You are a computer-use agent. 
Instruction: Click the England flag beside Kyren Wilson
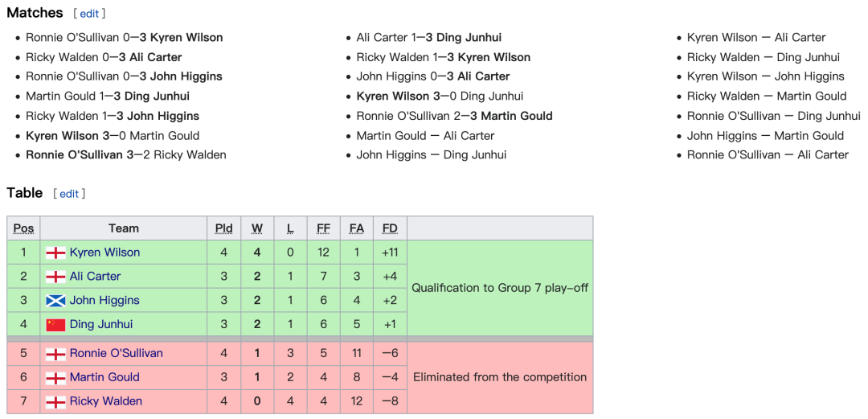[55, 253]
